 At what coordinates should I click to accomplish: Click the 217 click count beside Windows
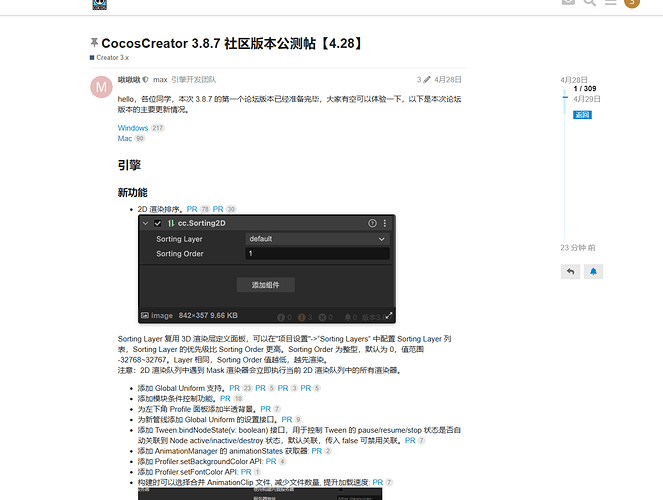tap(158, 128)
